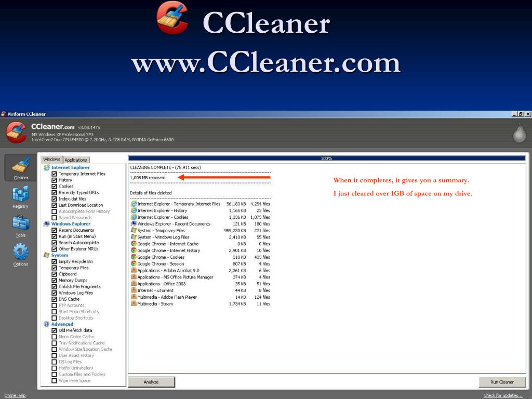Uncheck the Internet Explorer History checkbox
Screen dimensions: 532x399
[54, 180]
